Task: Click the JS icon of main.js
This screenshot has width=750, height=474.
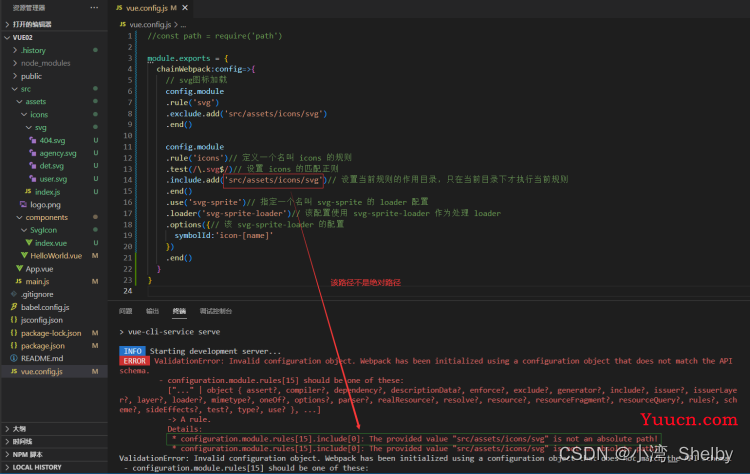Action: click(19, 281)
